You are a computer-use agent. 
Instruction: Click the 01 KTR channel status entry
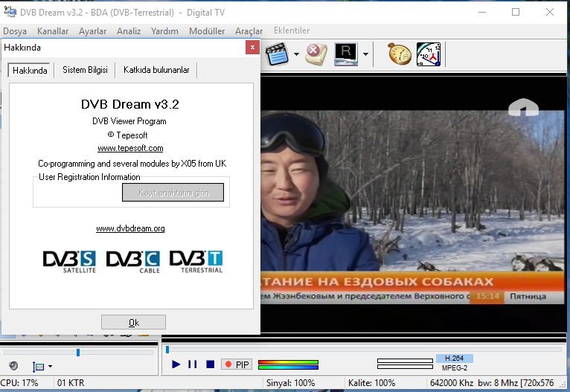click(x=71, y=383)
